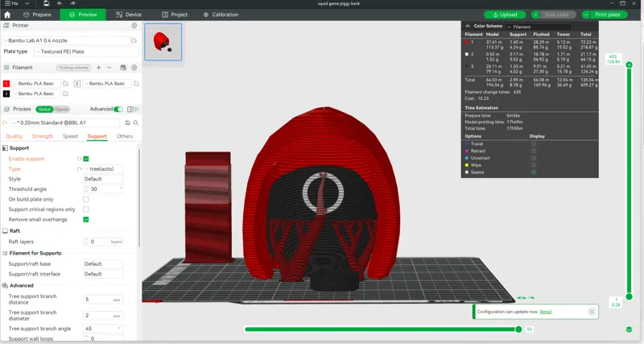Open the File menu

[x=11, y=3]
